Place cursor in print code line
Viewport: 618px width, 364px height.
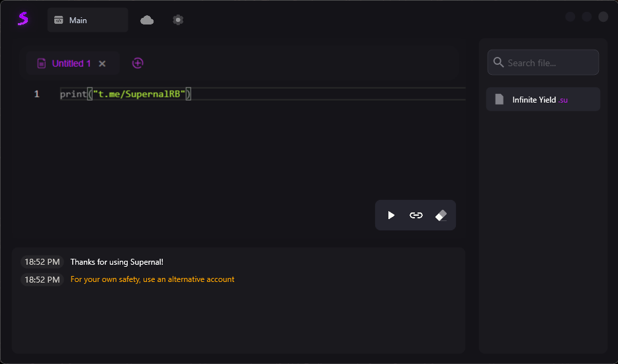(263, 94)
